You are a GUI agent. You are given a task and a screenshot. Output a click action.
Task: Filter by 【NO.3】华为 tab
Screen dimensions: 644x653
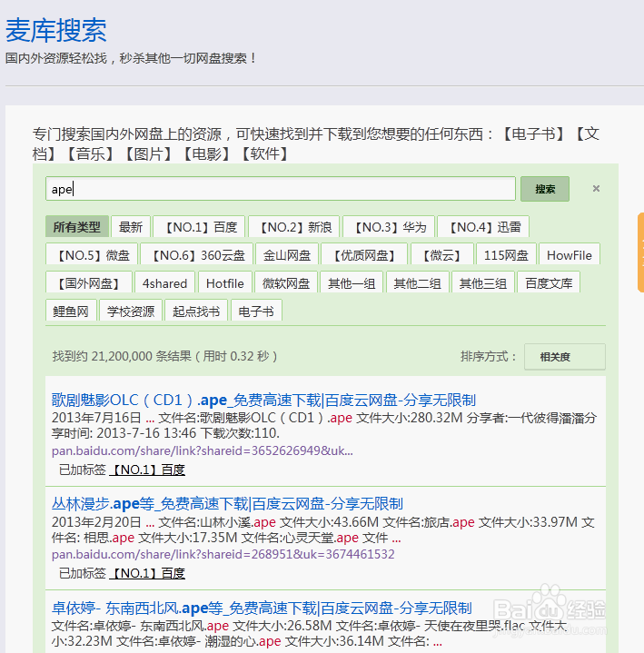coord(388,226)
